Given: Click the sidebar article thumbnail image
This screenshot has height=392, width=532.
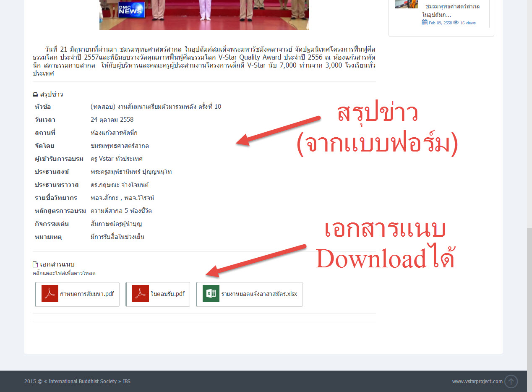Looking at the screenshot, I should (406, 4).
